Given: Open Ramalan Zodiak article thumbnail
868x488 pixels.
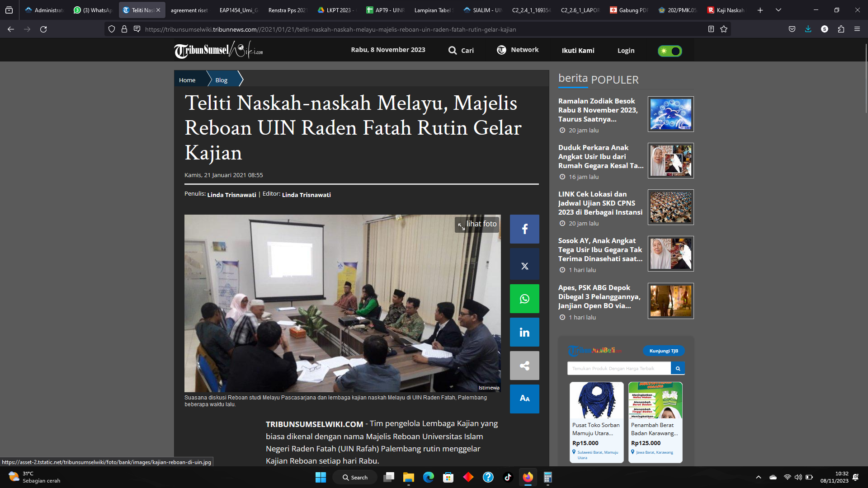Looking at the screenshot, I should tap(670, 114).
